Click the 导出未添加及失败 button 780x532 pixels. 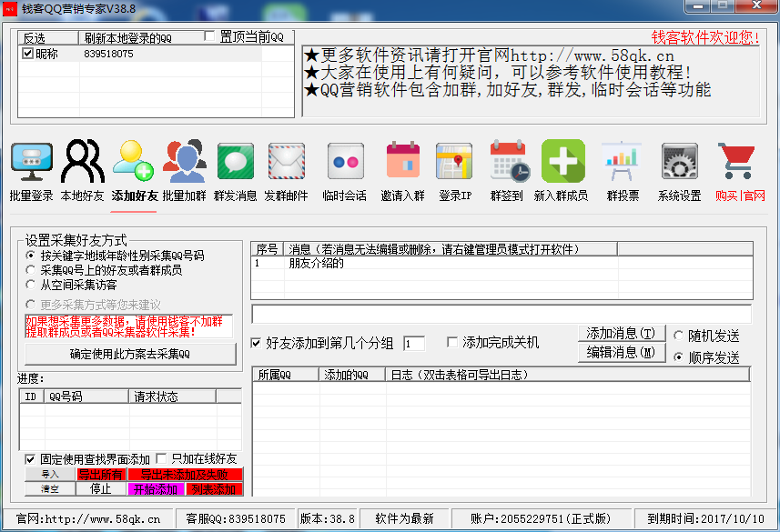point(185,475)
